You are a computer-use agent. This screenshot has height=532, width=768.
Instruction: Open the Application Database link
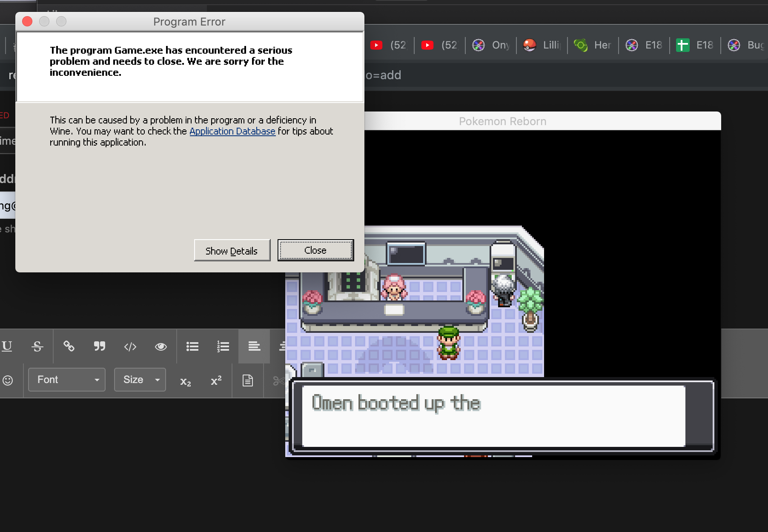click(232, 131)
